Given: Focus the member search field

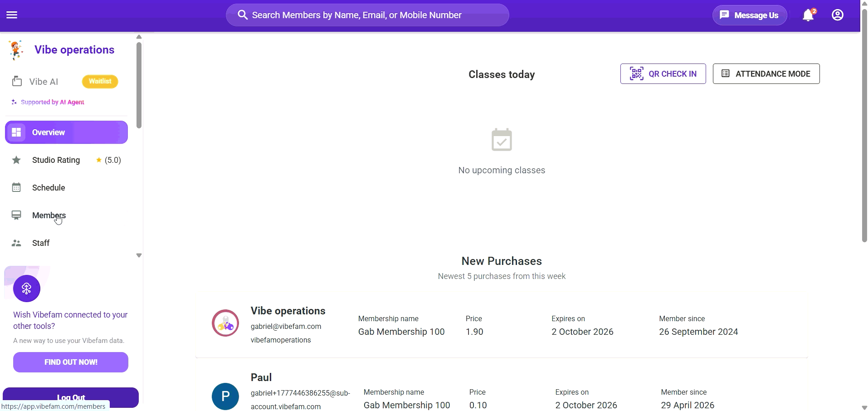Looking at the screenshot, I should pos(367,15).
